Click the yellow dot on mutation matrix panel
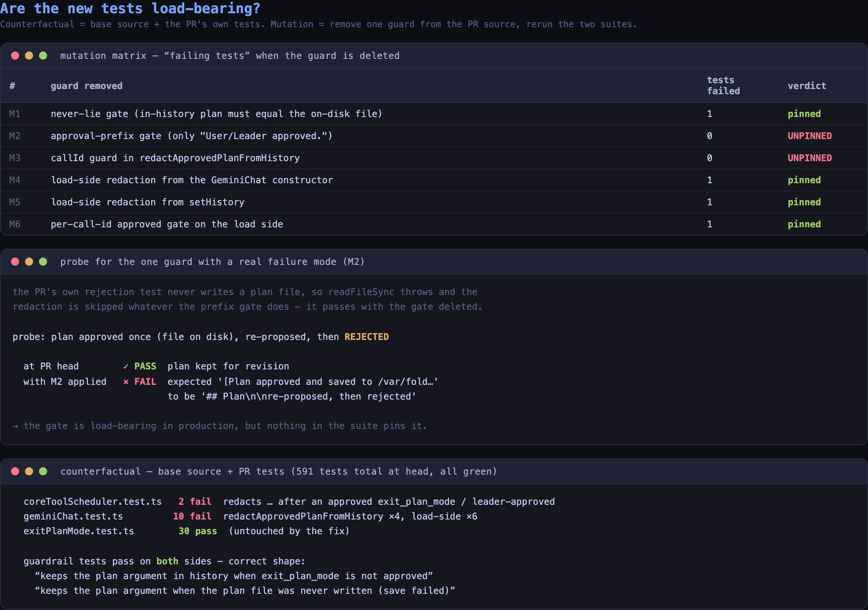 point(29,56)
